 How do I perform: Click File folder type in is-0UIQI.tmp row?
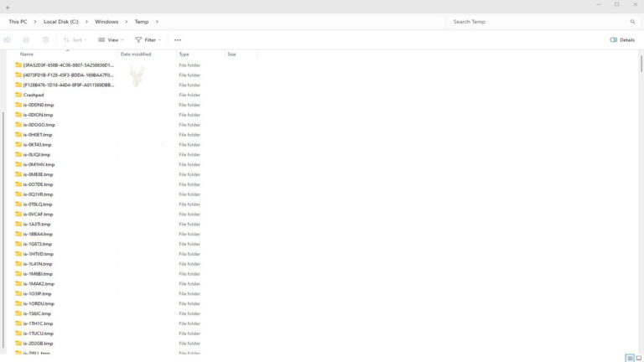(x=190, y=154)
